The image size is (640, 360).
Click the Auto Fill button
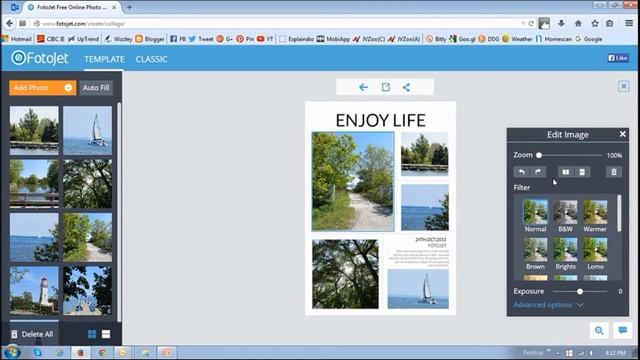tap(96, 88)
